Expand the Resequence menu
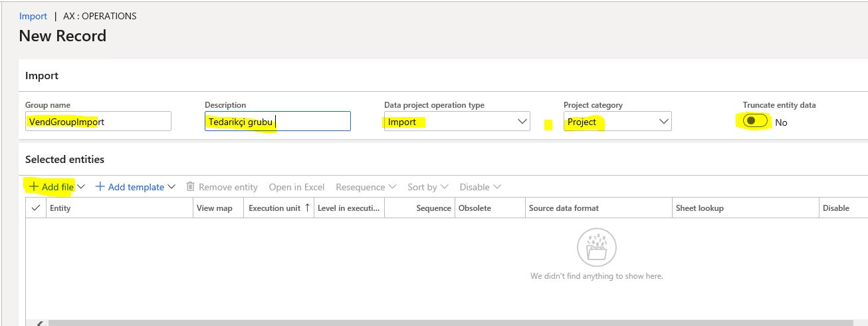The width and height of the screenshot is (868, 326). [366, 187]
